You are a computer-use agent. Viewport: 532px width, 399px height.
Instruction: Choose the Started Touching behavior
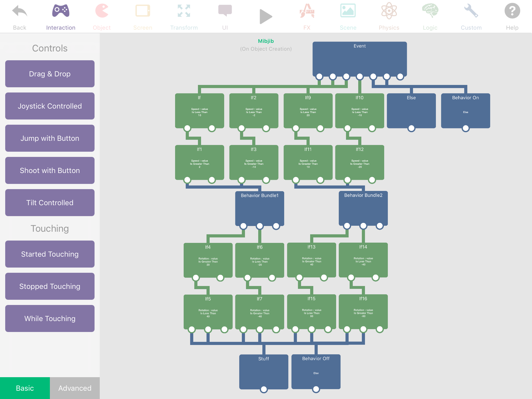[50, 254]
